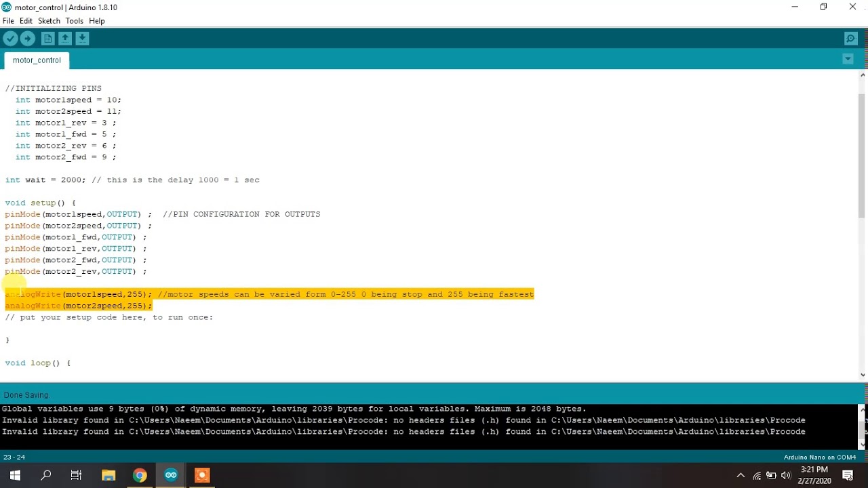Click the Arduino logo in title bar
868x488 pixels.
[x=7, y=7]
